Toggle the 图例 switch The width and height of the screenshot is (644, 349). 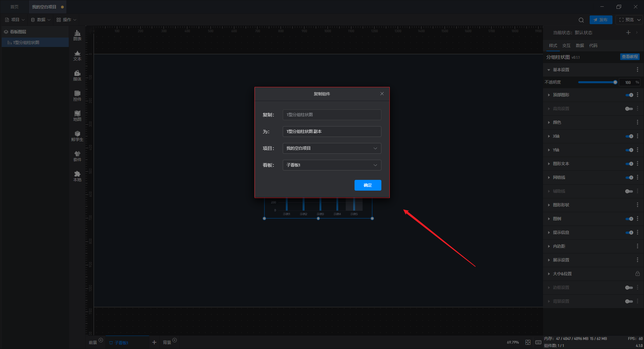[x=629, y=219]
